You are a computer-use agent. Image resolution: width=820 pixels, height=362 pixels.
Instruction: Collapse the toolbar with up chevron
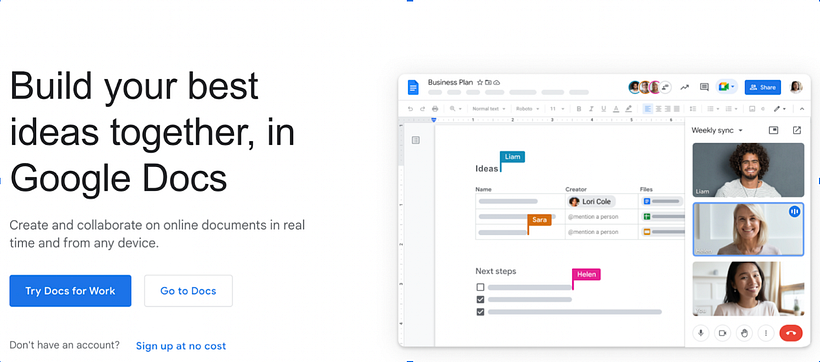tap(802, 109)
